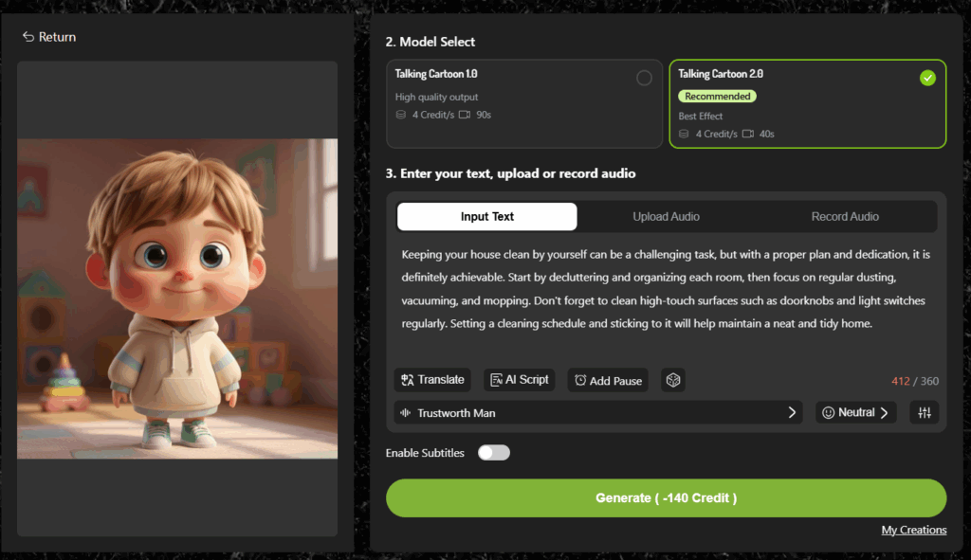Screen dimensions: 971x560
Task: Enable the Subtitles toggle switch
Action: 494,453
